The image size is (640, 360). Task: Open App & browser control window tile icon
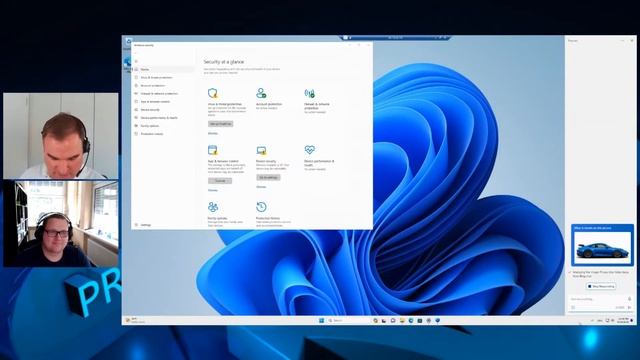[213, 150]
